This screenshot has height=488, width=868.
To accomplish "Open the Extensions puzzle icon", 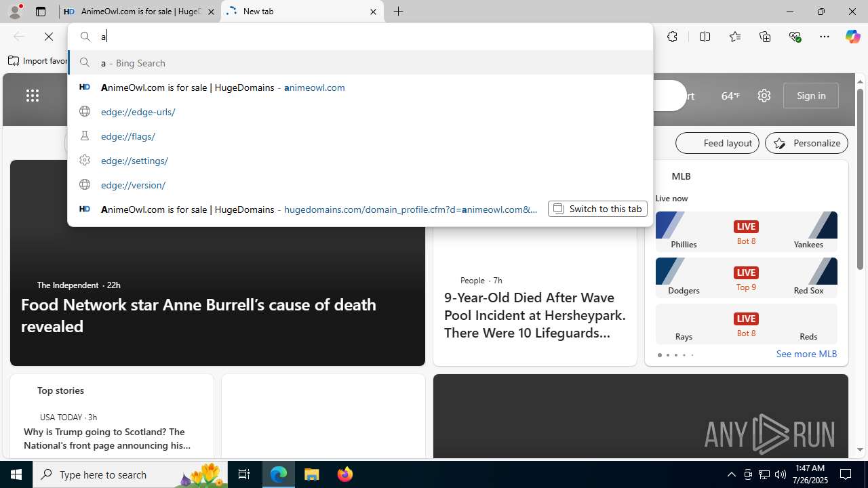I will click(x=672, y=37).
